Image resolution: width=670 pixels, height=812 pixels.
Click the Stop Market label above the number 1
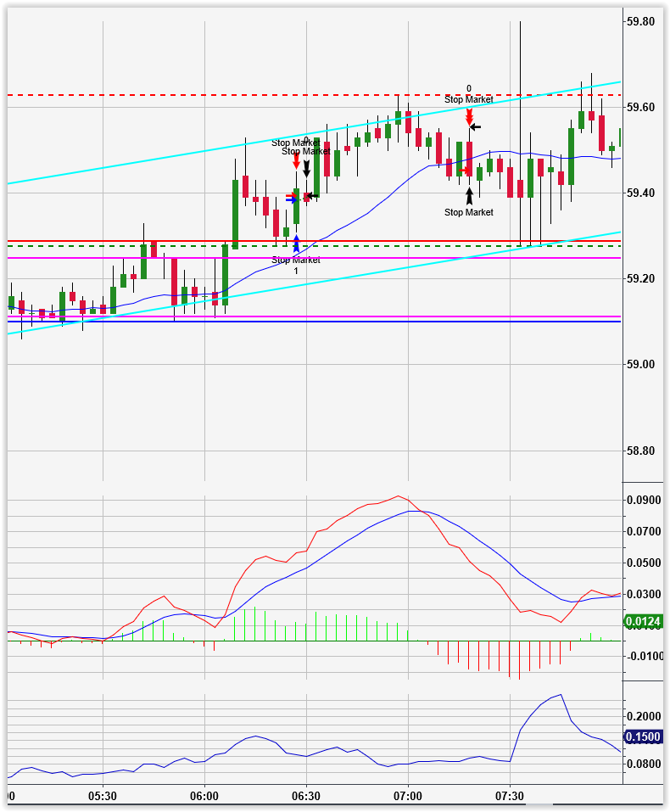tap(296, 260)
